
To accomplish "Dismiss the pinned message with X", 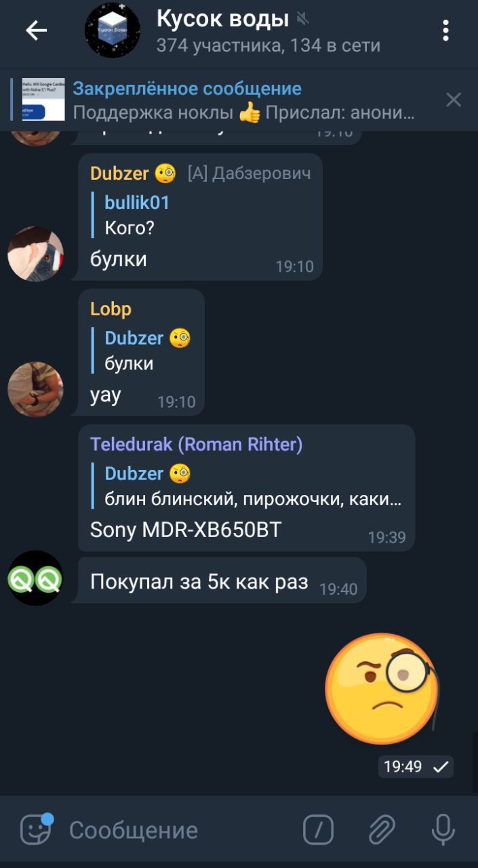I will click(x=454, y=100).
